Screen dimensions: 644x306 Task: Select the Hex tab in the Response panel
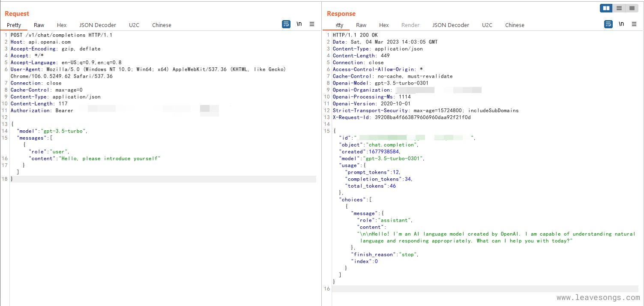384,25
